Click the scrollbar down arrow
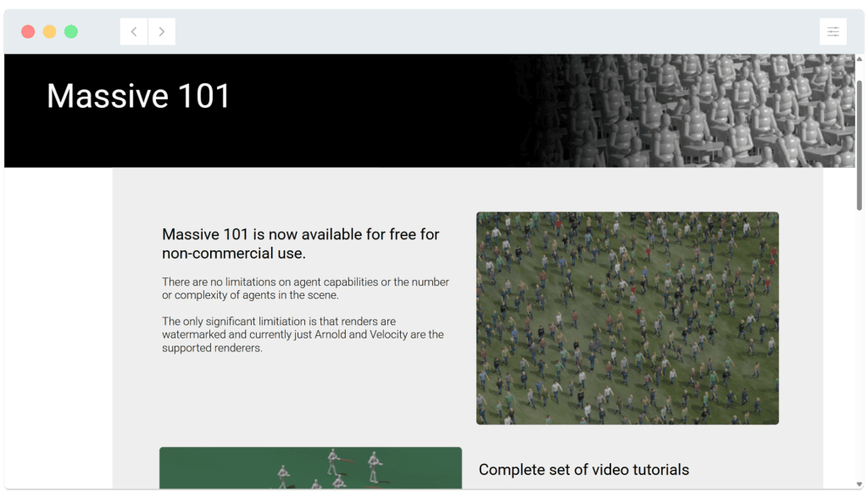 (860, 484)
